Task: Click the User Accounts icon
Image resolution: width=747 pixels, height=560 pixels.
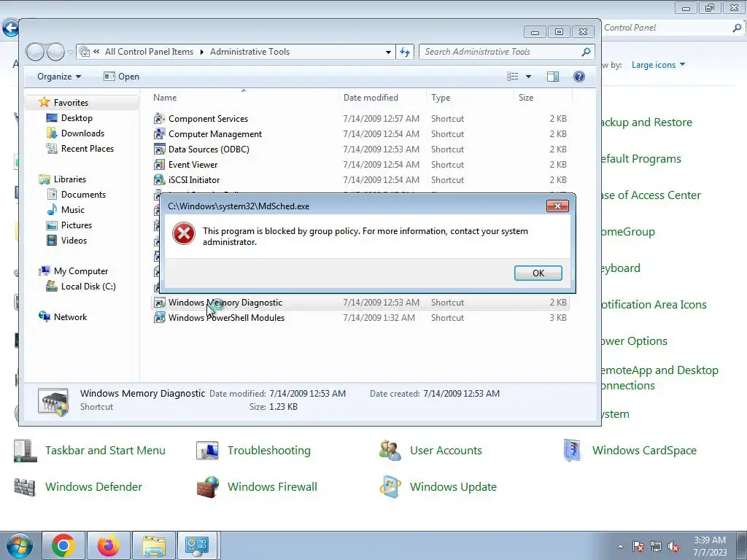Action: coord(390,451)
